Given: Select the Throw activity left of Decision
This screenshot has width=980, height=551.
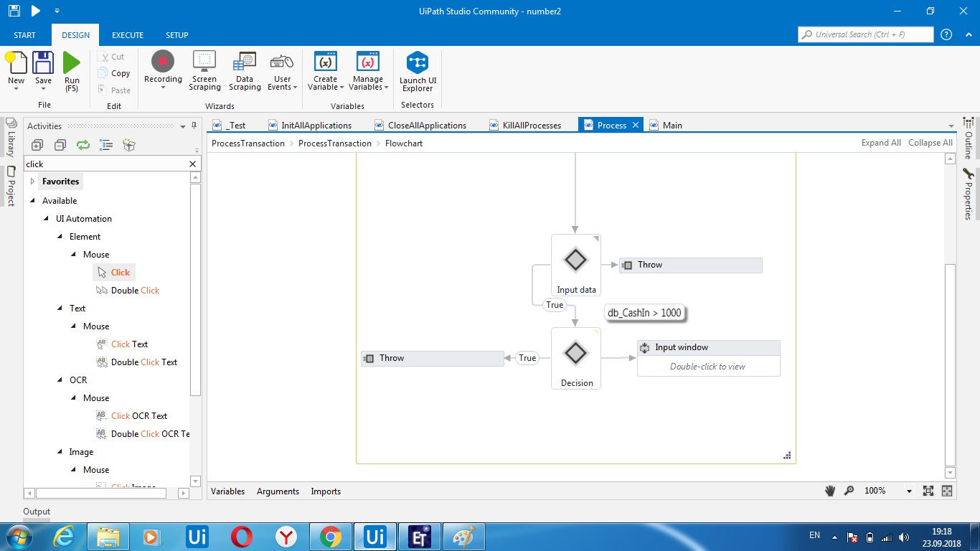Looking at the screenshot, I should [433, 358].
